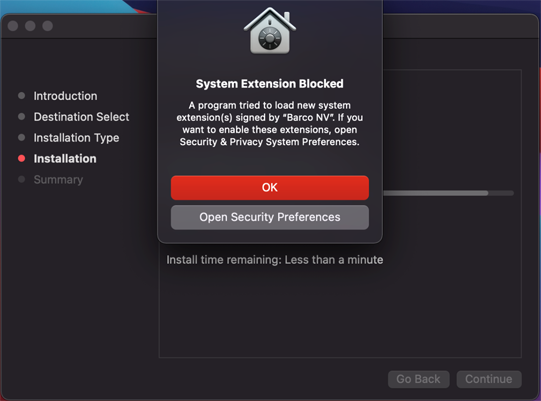Click the red bullet beside Installation
Screen dimensions: 541x401
[21, 158]
